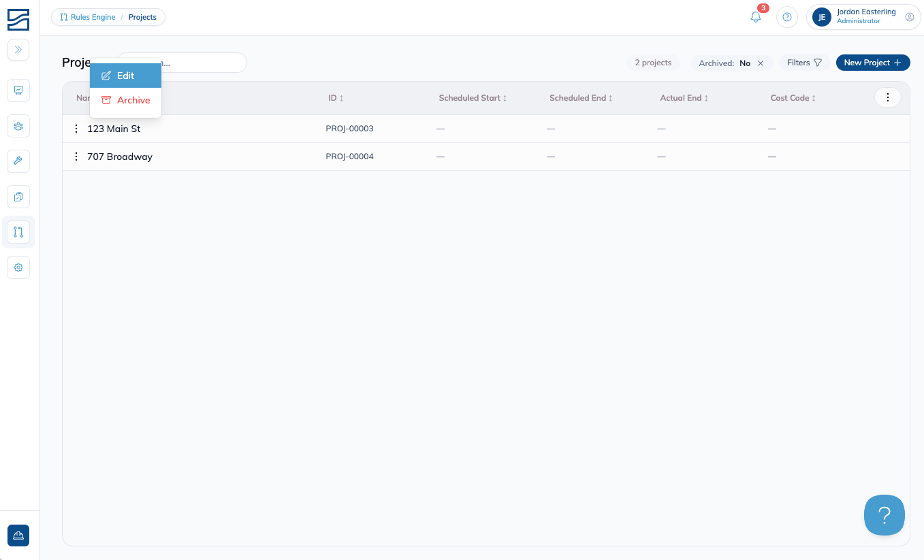Open Jordan Easterling user profile menu
The width and height of the screenshot is (924, 560).
[x=863, y=17]
